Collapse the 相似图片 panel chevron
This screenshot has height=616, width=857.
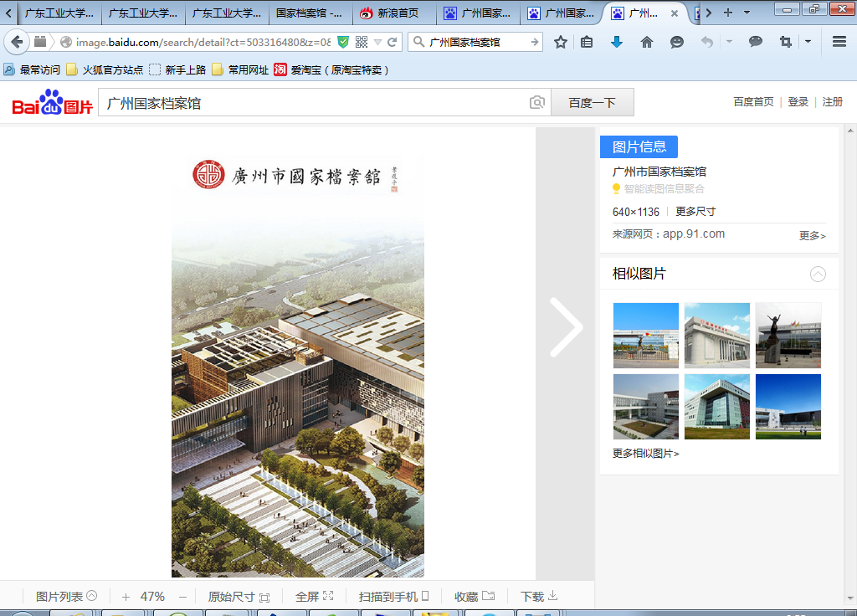click(x=818, y=274)
